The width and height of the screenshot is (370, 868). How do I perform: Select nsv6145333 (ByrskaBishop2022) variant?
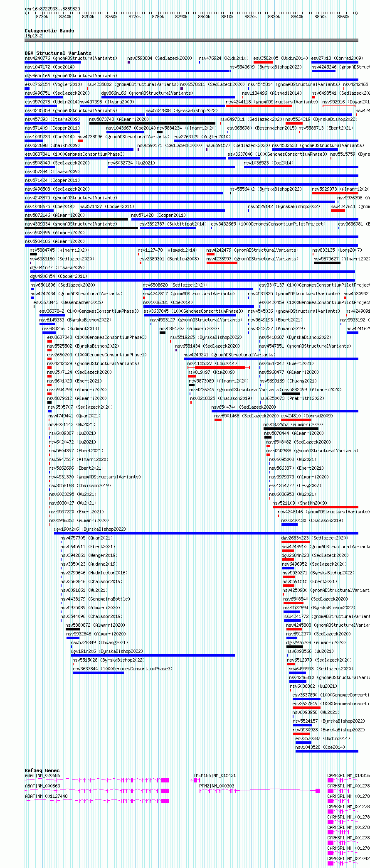76,320
